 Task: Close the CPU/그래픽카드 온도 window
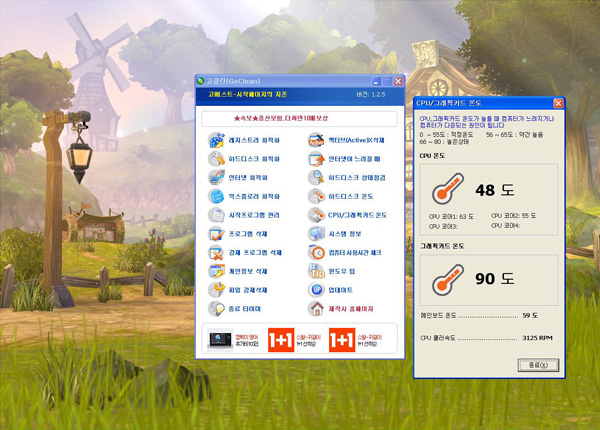(558, 103)
